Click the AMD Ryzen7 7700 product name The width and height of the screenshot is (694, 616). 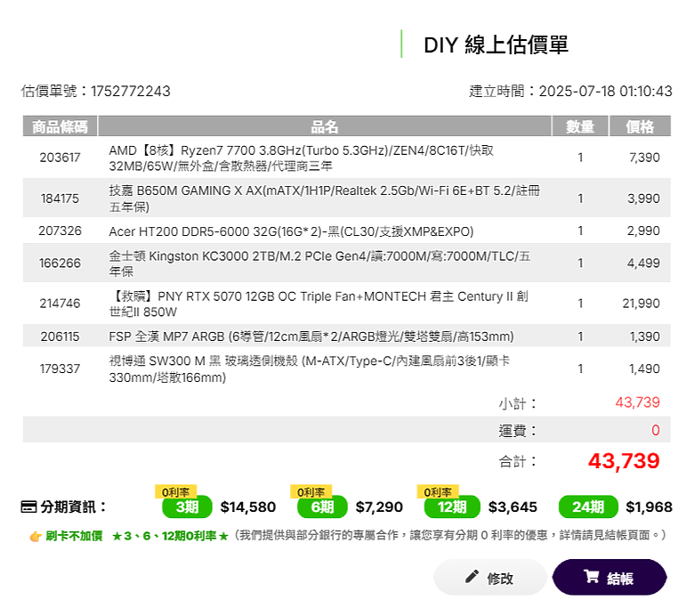point(301,158)
